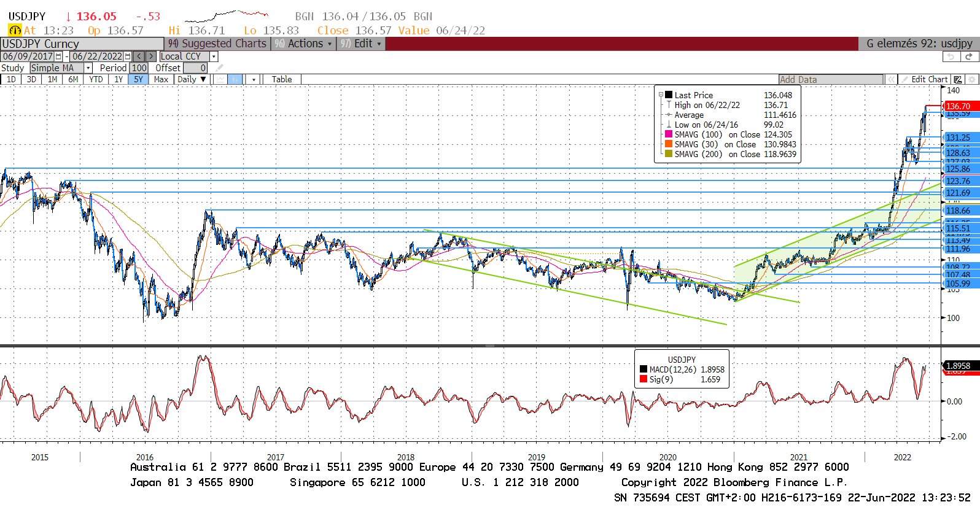Click G elemzés 92: usdjpy label
The image size is (980, 518).
point(919,44)
